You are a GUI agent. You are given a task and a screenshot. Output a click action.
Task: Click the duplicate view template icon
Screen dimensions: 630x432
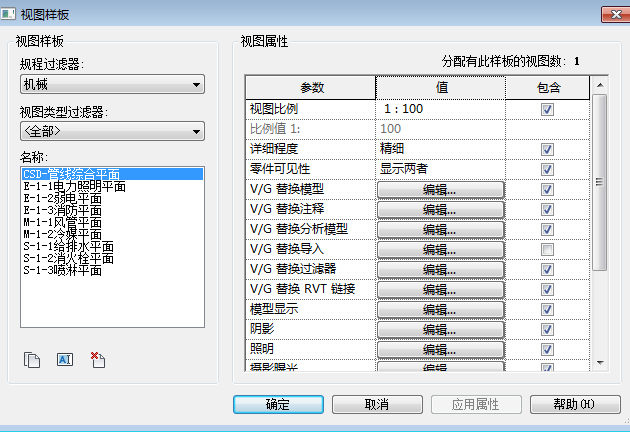point(32,360)
